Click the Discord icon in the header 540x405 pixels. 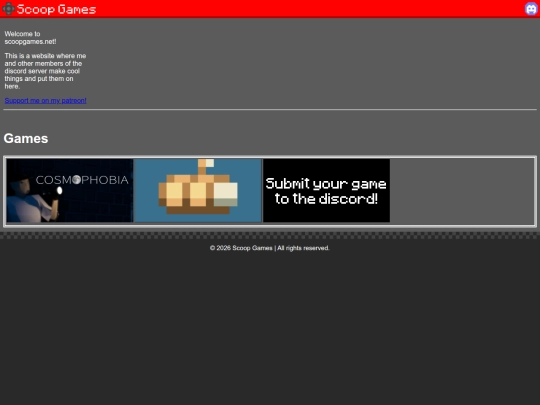point(531,9)
